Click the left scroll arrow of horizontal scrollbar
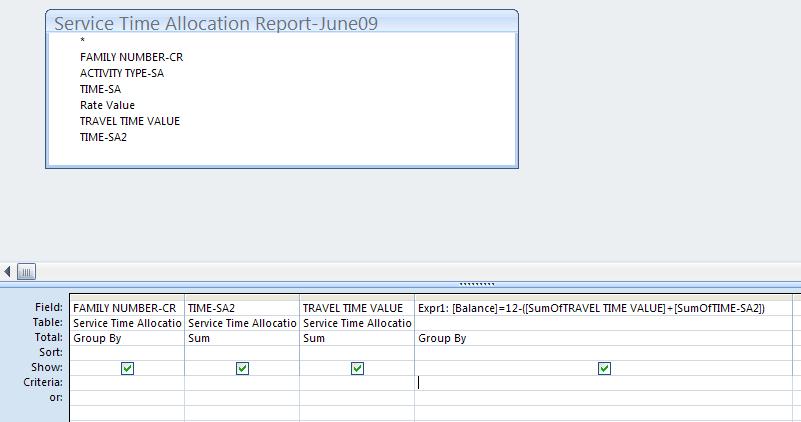The image size is (801, 422). pos(7,271)
